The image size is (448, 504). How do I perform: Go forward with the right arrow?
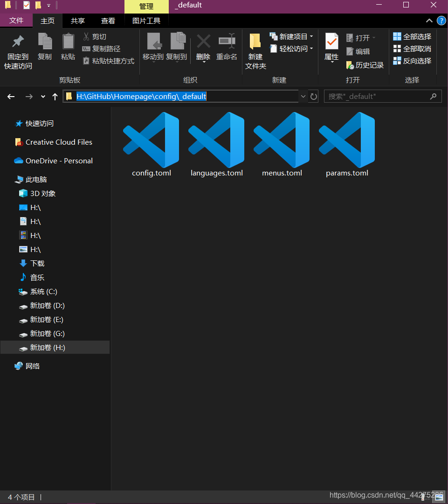29,97
